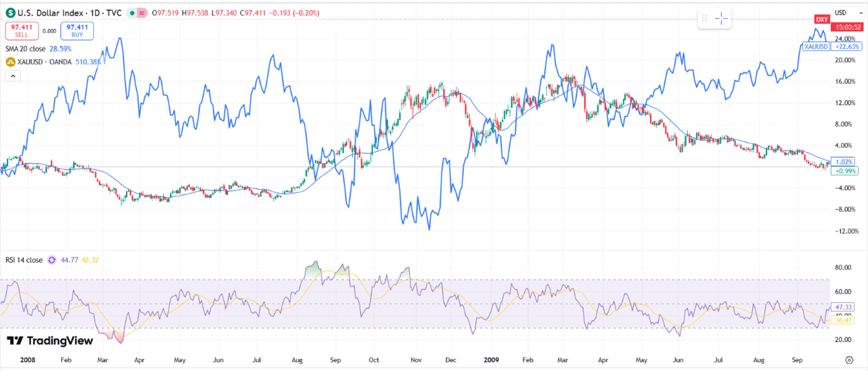
Task: Click the U.S. Dollar Index dollar logo icon
Action: pyautogui.click(x=10, y=13)
